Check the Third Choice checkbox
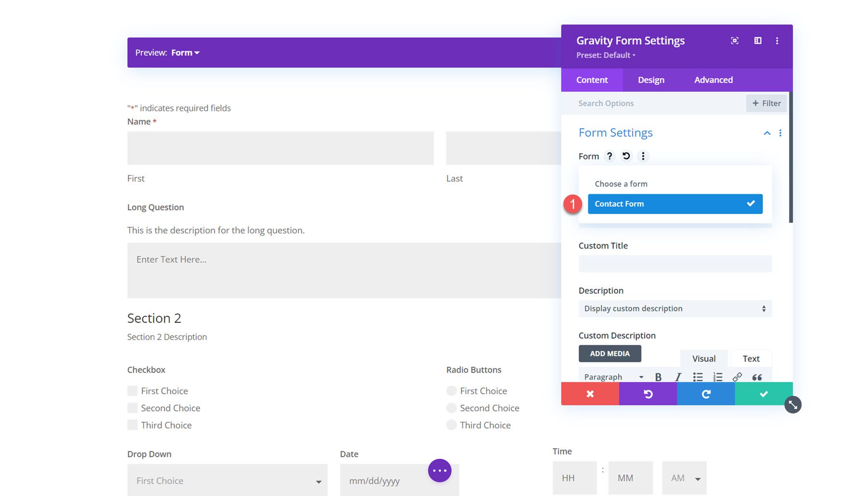 coord(132,425)
